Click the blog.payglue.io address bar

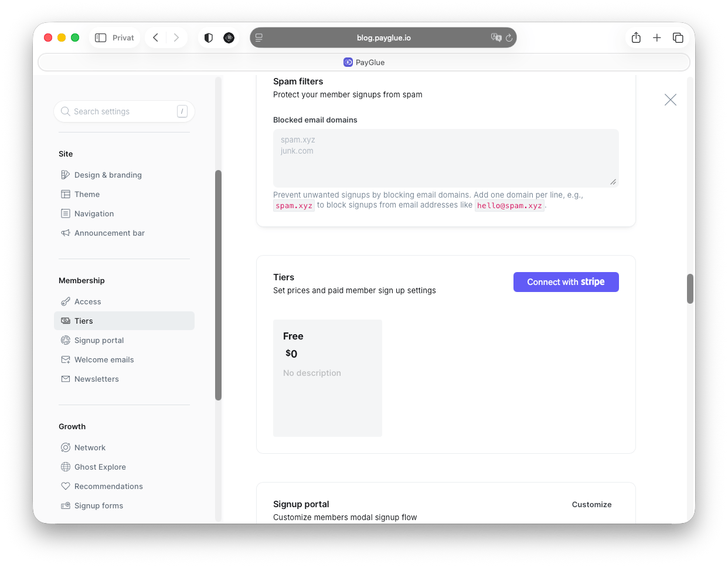coord(383,38)
